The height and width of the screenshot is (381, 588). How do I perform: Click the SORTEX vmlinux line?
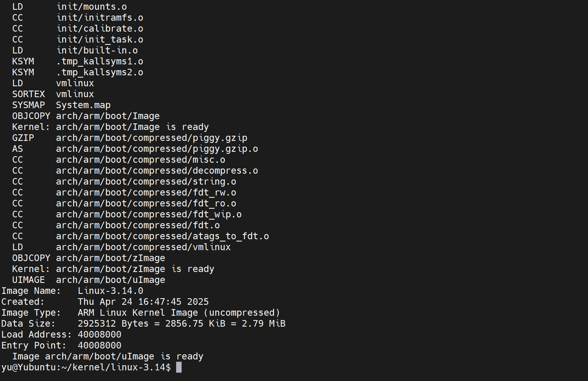click(53, 94)
